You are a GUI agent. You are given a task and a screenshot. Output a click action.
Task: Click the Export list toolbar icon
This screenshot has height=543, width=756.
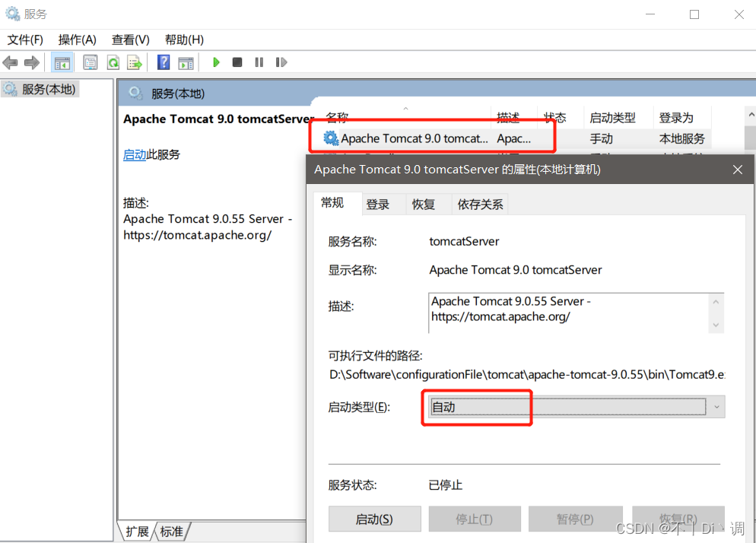pos(135,62)
